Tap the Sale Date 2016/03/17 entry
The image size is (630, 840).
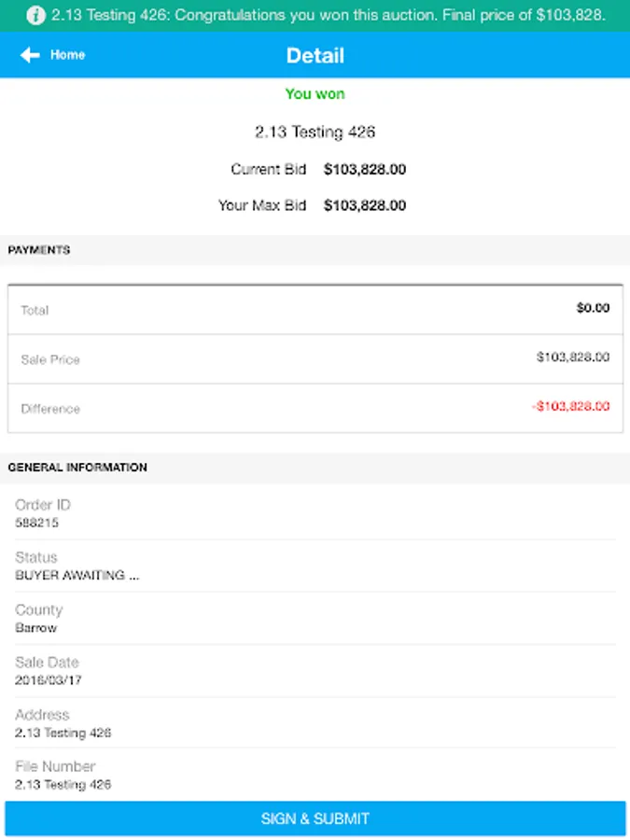[315, 670]
